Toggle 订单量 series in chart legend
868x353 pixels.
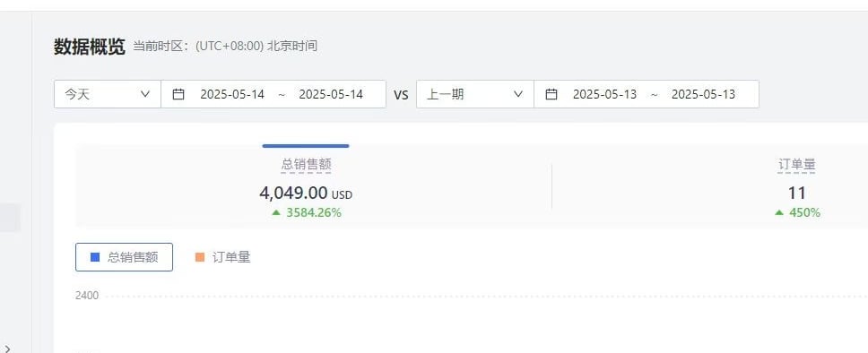223,257
